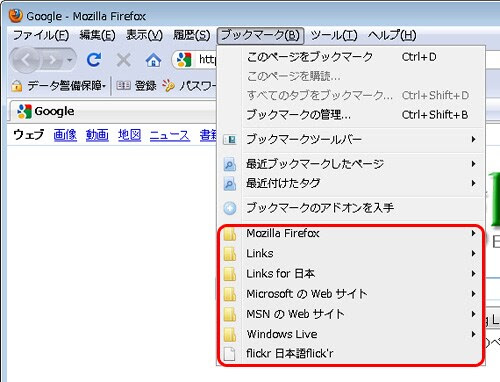Open the ツール(T) menu

point(334,35)
